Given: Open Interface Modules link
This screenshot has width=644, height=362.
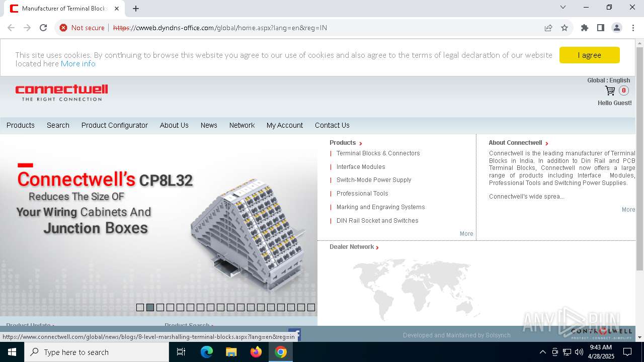Looking at the screenshot, I should [361, 167].
